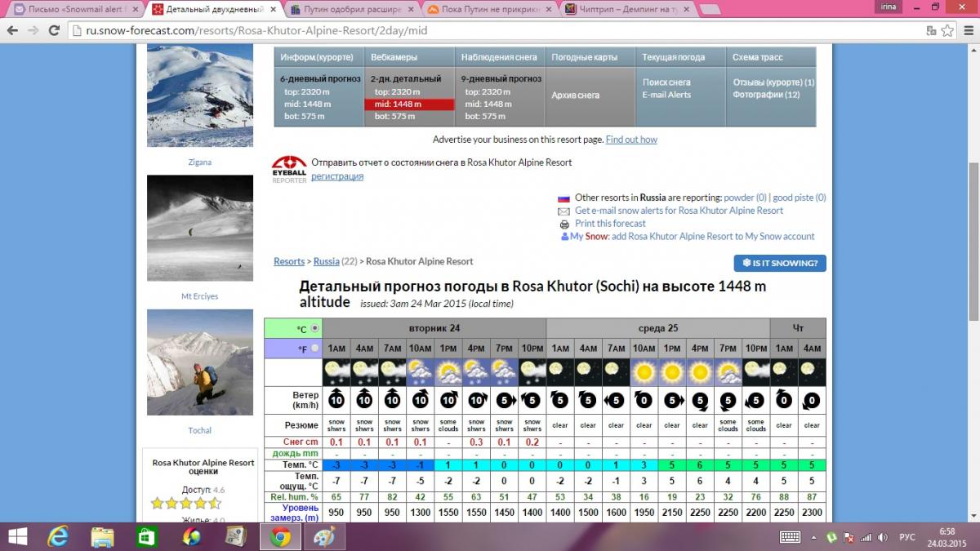Click the uTorrent tray icon
The height and width of the screenshot is (551, 980).
click(831, 537)
